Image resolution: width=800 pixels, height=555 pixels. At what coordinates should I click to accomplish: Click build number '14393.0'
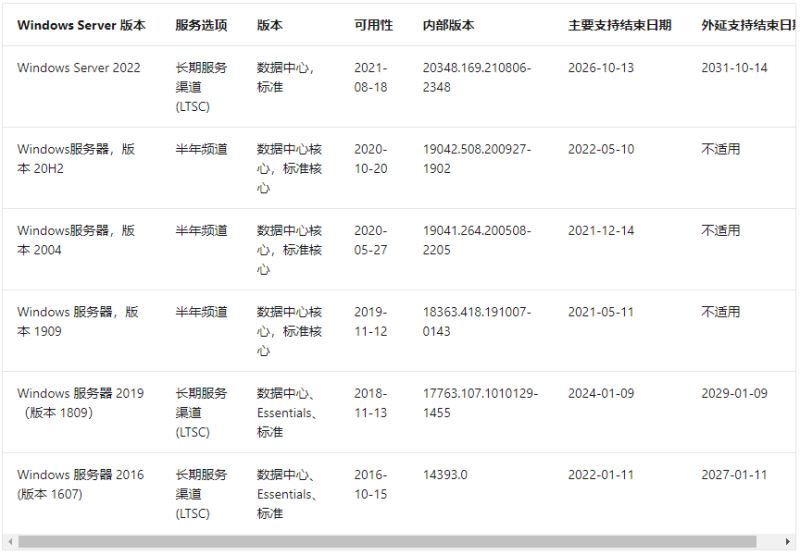coord(445,475)
